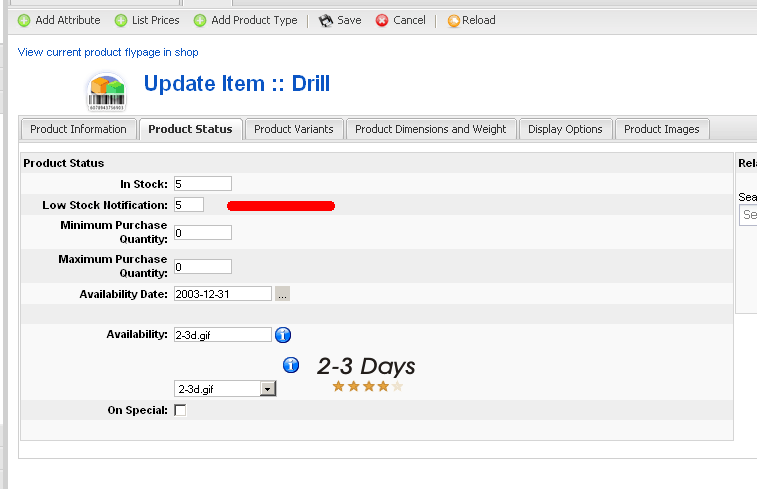Open the Availability Date calendar picker button
This screenshot has height=489, width=757.
click(283, 294)
